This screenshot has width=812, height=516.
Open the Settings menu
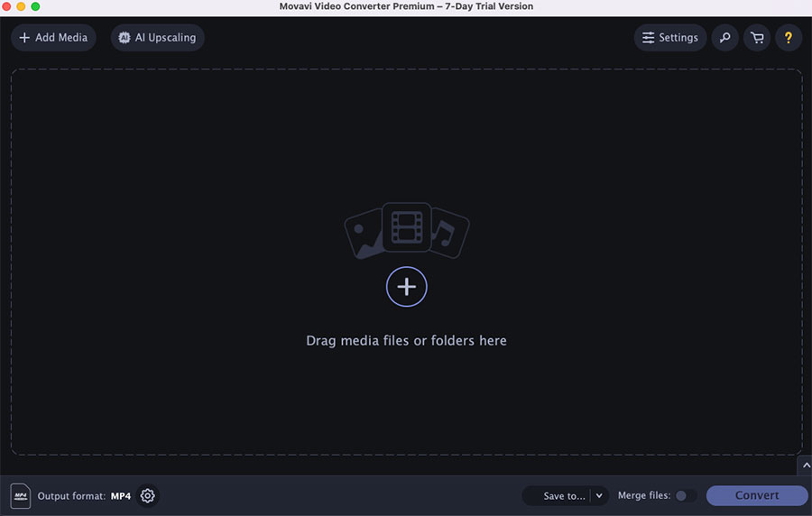click(x=670, y=38)
